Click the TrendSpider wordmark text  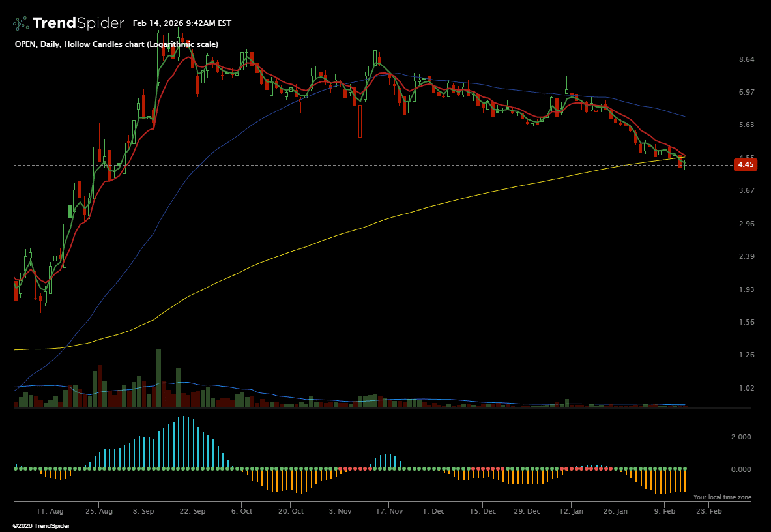[78, 23]
